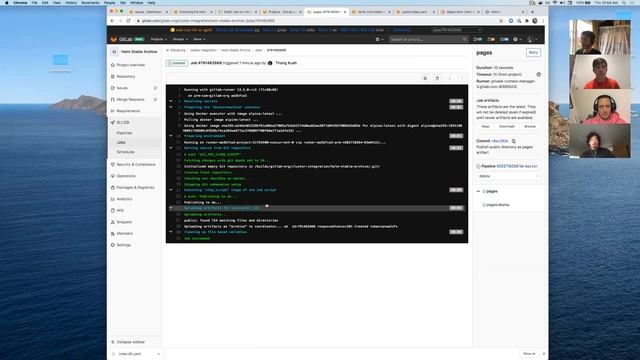640x360 pixels.
Task: Click the Settings gear icon in sidebar
Action: coord(113,245)
